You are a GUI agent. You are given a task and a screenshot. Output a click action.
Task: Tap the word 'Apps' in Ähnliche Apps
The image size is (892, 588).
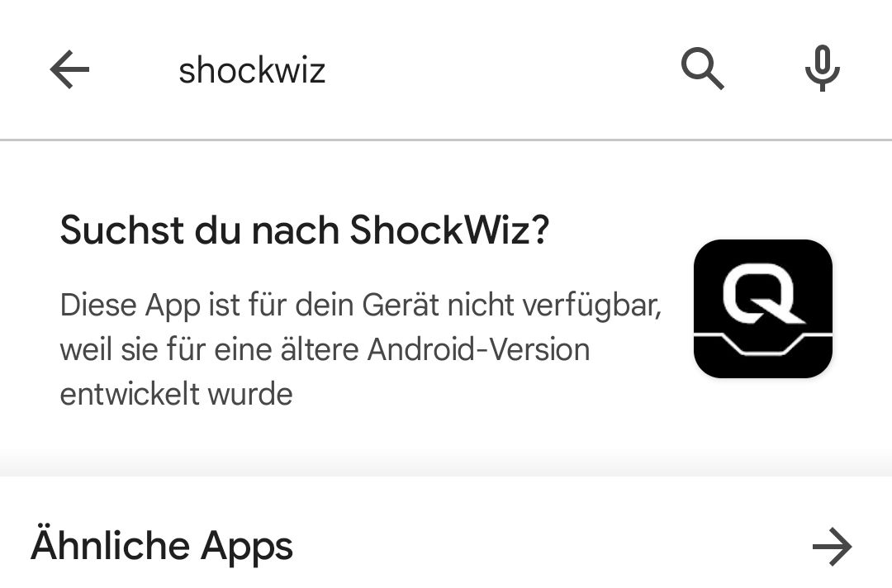tap(247, 548)
